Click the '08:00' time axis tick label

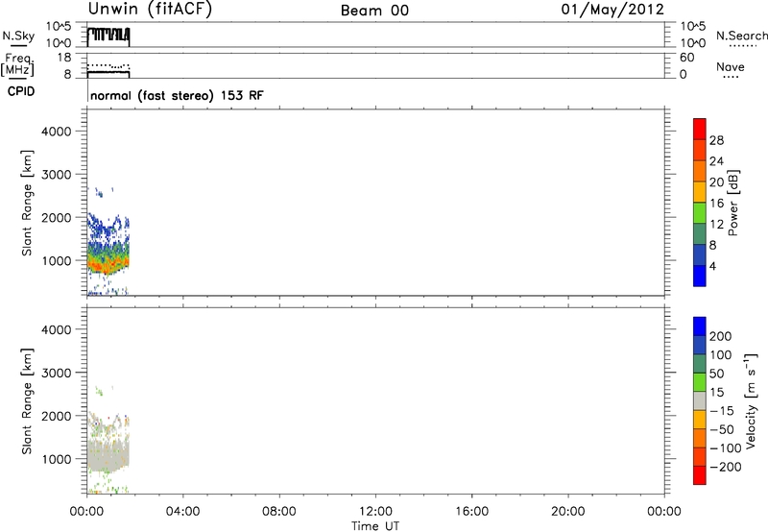pos(279,512)
